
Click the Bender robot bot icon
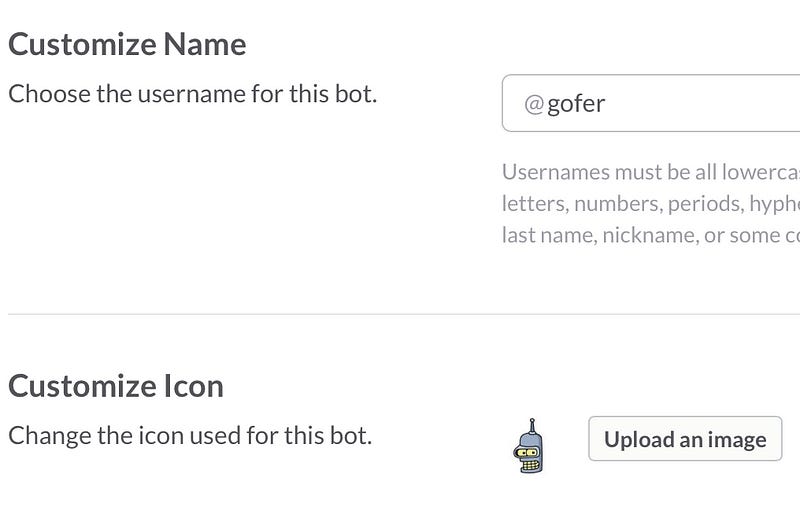pyautogui.click(x=529, y=446)
